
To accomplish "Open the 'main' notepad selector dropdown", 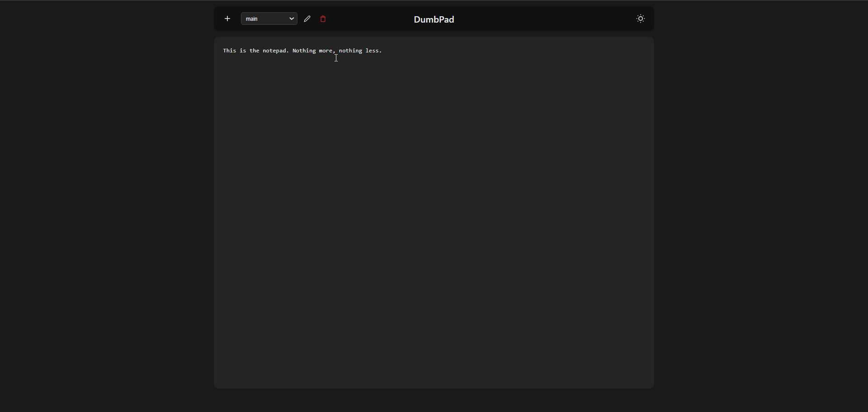I will (x=269, y=19).
